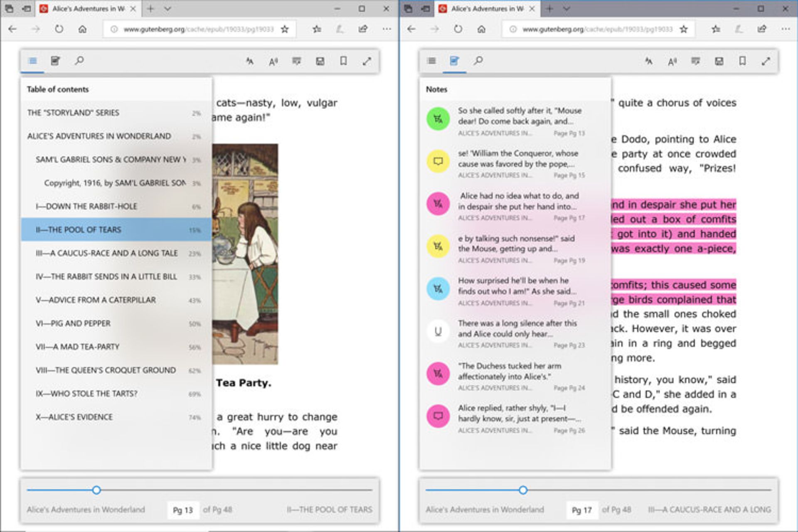Activate Read aloud for the book
The image size is (798, 532).
pos(250,61)
